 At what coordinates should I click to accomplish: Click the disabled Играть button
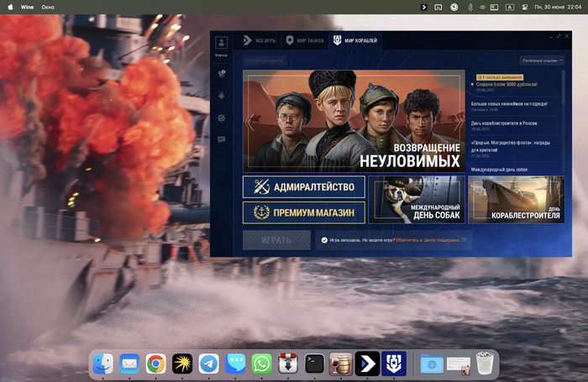[x=276, y=240]
